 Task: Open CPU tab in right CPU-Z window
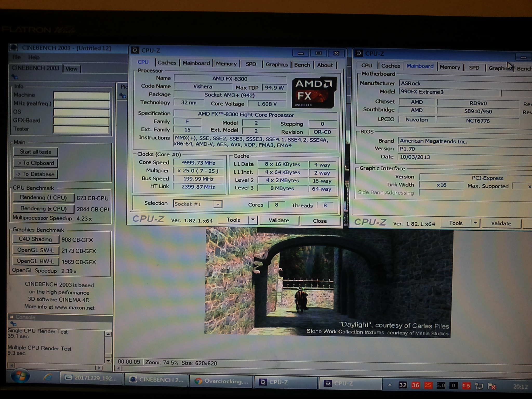tap(367, 65)
